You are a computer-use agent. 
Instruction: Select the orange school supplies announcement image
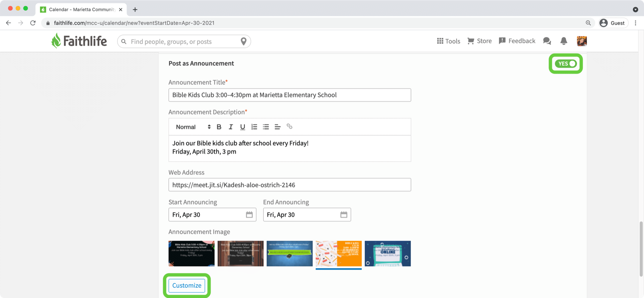pos(339,253)
